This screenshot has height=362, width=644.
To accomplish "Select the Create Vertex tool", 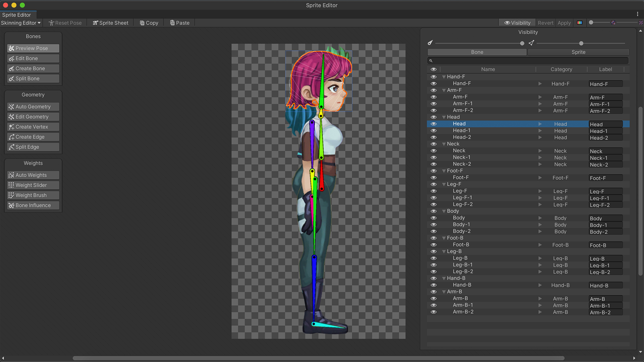I will click(x=33, y=127).
